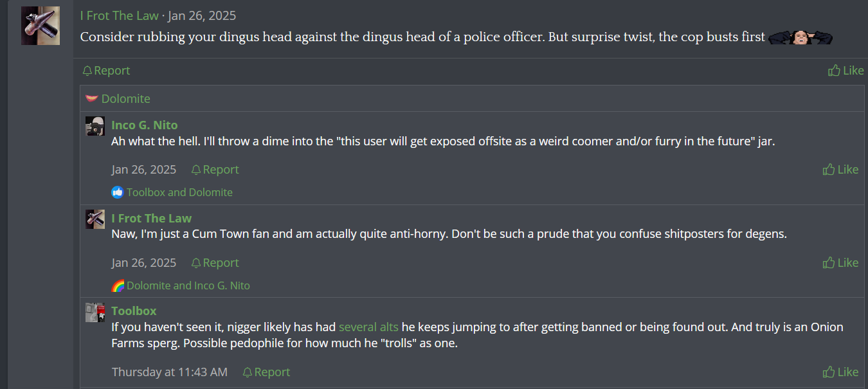868x389 pixels.
Task: Click the blue thumbs-up reaction icon
Action: 118,192
